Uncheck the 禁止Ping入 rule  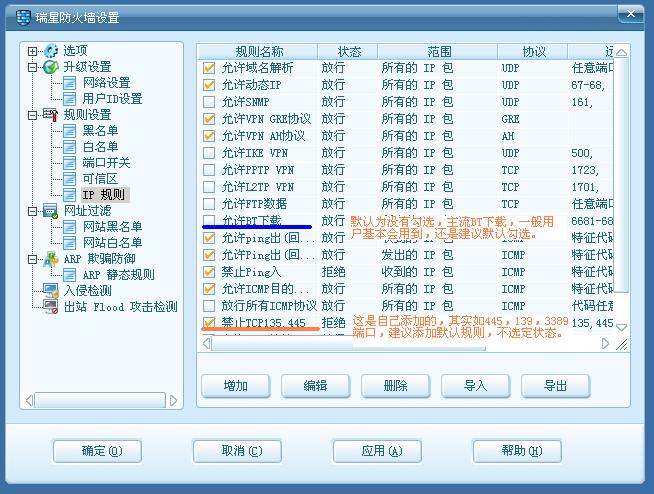pyautogui.click(x=209, y=272)
